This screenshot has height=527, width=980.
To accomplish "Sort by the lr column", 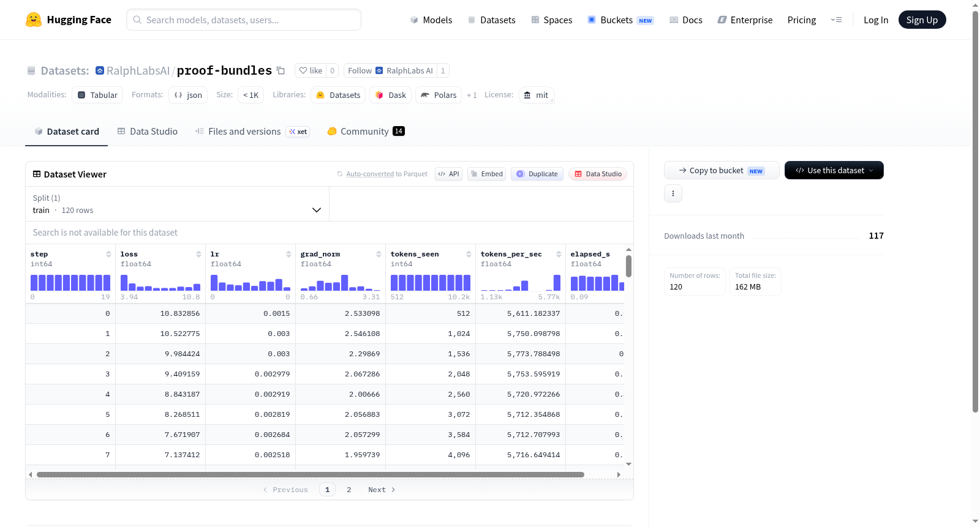I will (288, 254).
